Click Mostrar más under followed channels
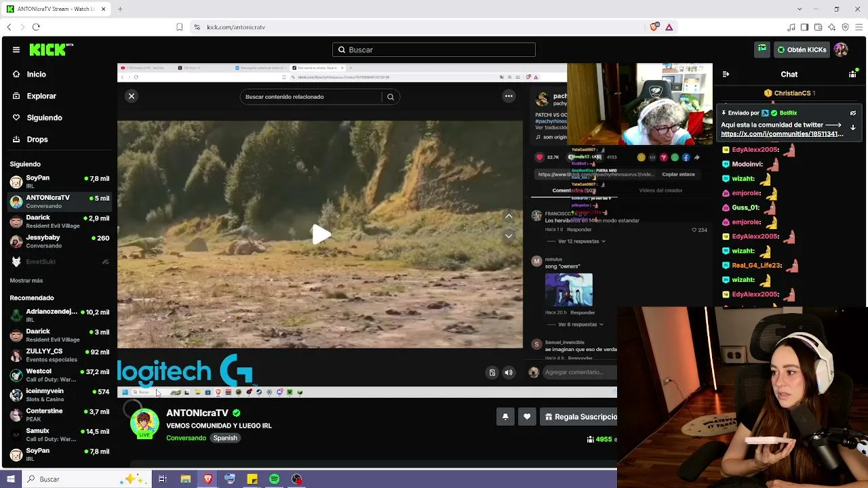868x488 pixels. 26,281
